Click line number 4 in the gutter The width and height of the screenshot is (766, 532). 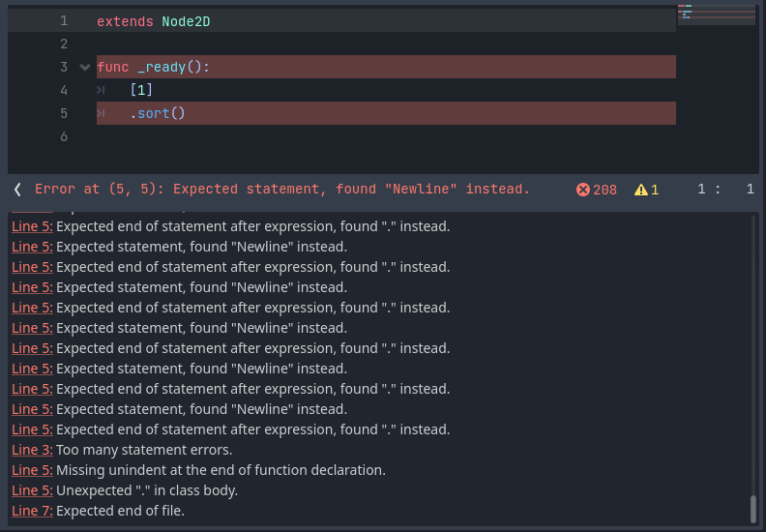tap(64, 90)
